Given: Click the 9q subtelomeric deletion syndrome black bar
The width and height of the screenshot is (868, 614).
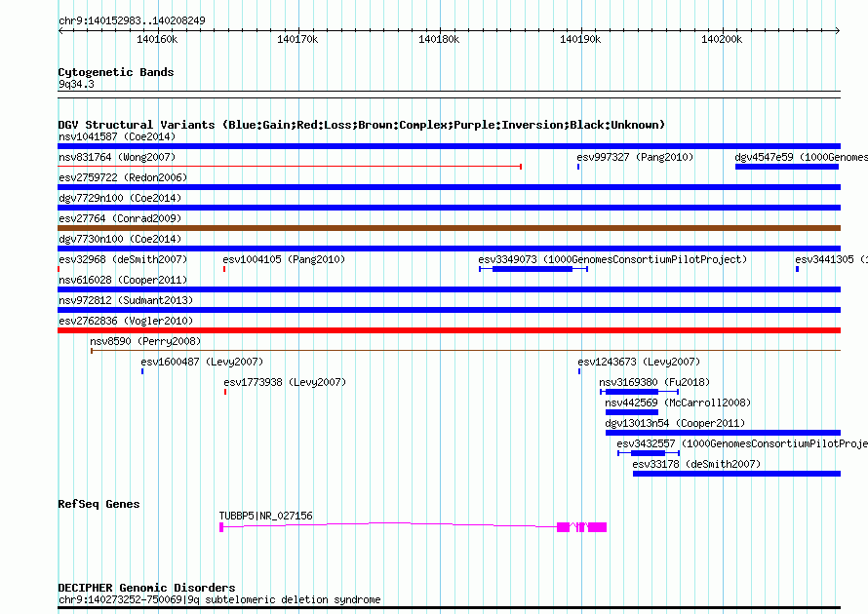Looking at the screenshot, I should coord(449,608).
